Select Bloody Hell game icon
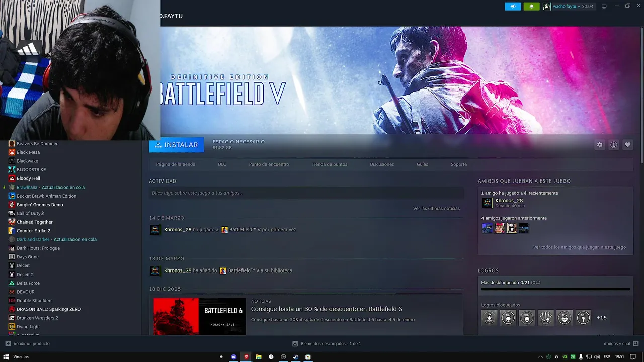 coord(12,178)
